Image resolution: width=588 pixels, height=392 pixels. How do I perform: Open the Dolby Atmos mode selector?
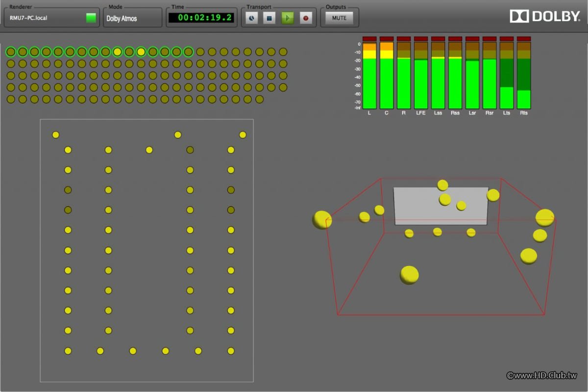pyautogui.click(x=132, y=18)
